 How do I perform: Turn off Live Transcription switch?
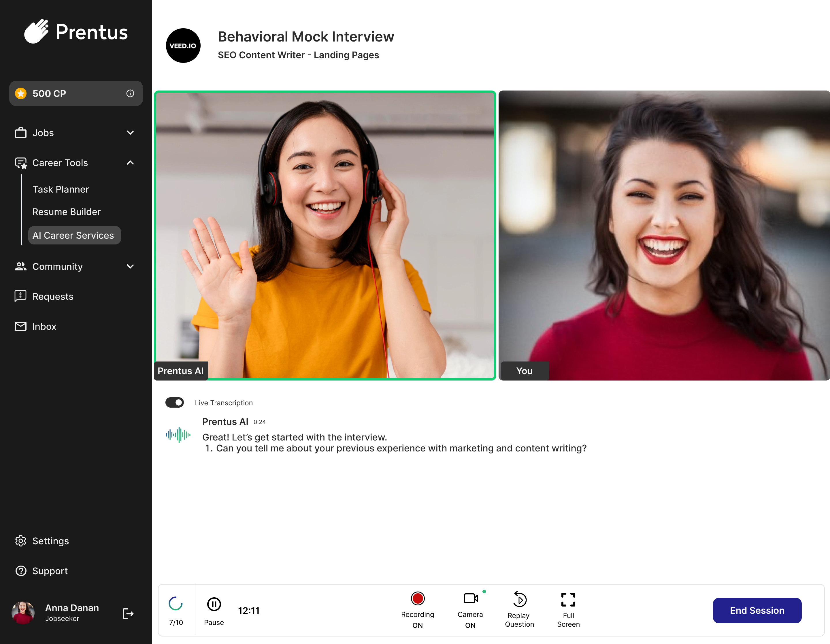(x=174, y=403)
